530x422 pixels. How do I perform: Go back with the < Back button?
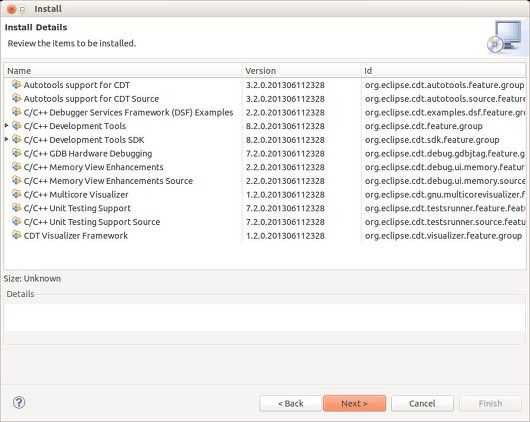[x=290, y=403]
